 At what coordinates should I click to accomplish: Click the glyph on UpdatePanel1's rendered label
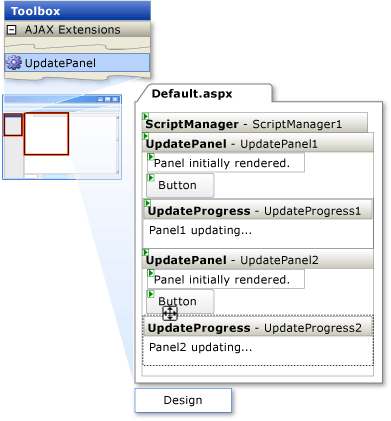click(x=151, y=157)
